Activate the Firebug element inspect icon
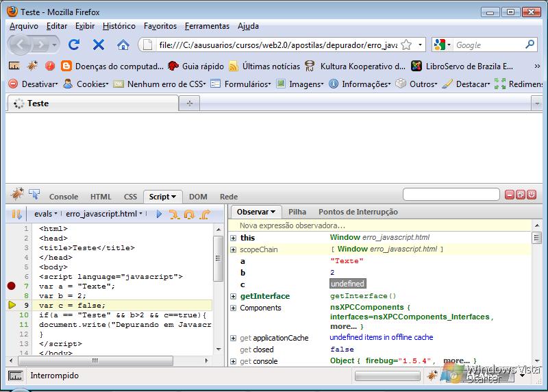The width and height of the screenshot is (548, 392). [34, 194]
